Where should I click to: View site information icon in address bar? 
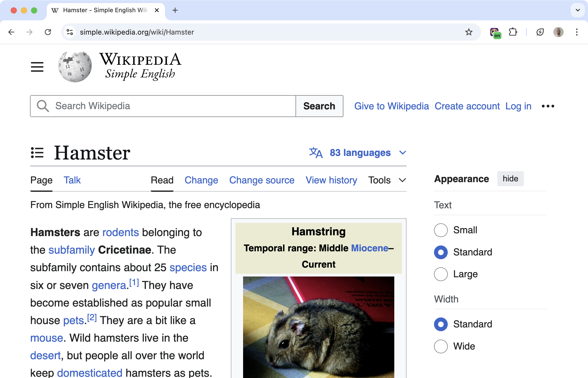click(x=70, y=32)
